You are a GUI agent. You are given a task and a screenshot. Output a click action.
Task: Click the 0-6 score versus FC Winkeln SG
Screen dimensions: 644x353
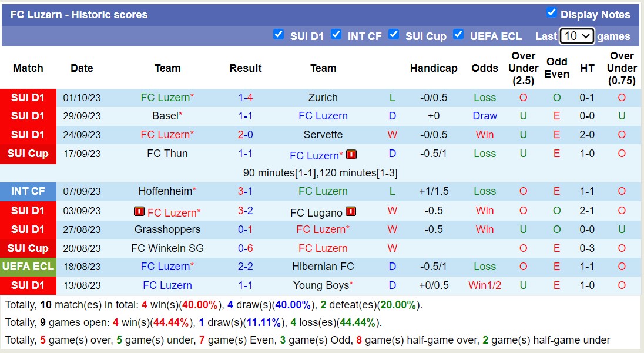click(246, 248)
